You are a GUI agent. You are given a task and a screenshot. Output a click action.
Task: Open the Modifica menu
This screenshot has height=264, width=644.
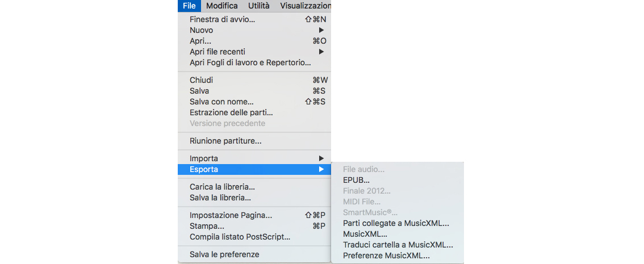click(x=221, y=6)
